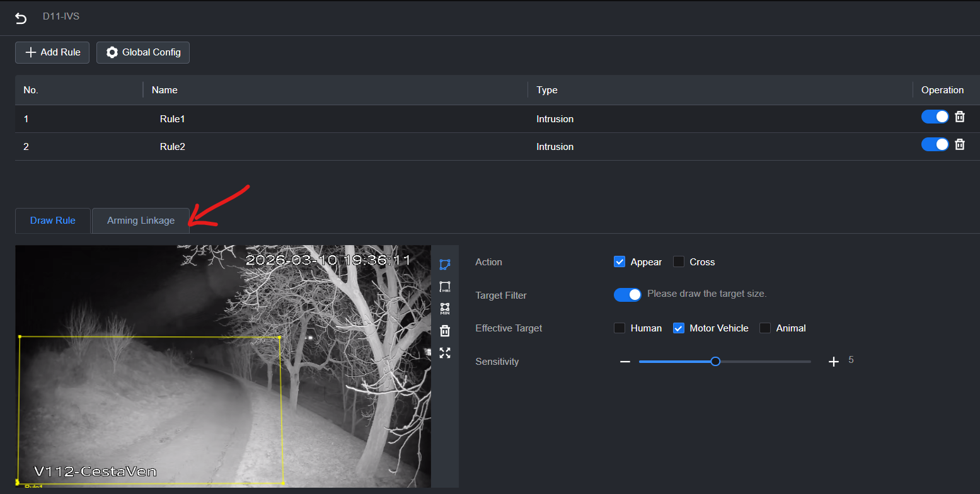Screen dimensions: 980x494
Task: Select the min target size tool
Action: [445, 309]
